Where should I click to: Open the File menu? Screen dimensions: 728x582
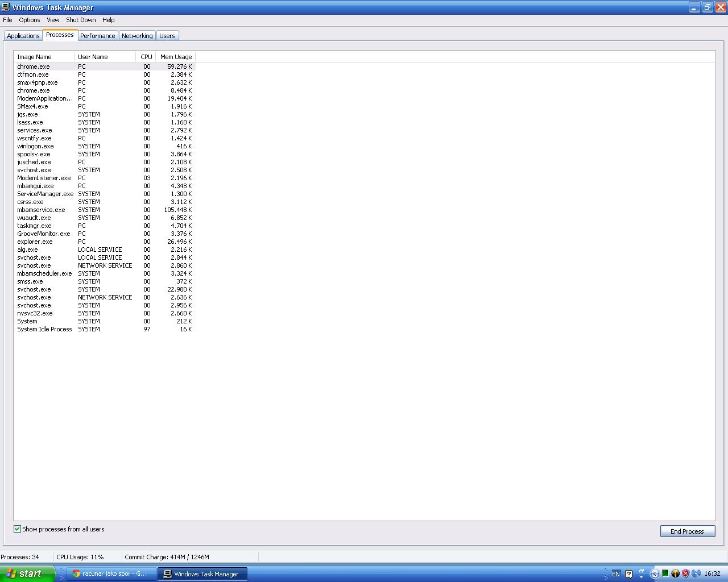click(x=7, y=20)
